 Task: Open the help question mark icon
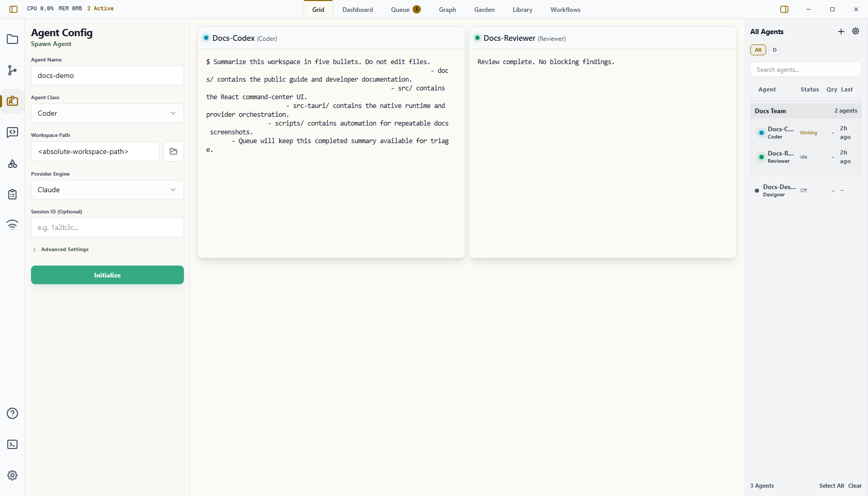[x=12, y=413]
